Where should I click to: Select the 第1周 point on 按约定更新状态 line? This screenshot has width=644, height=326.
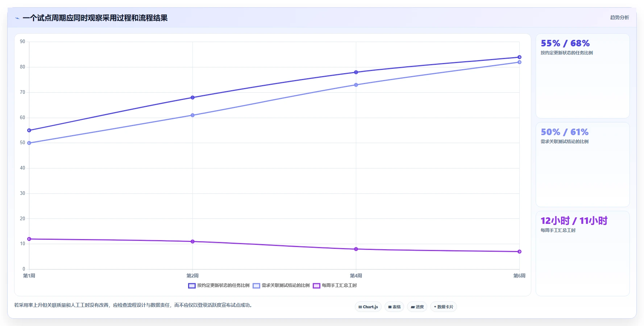point(29,130)
